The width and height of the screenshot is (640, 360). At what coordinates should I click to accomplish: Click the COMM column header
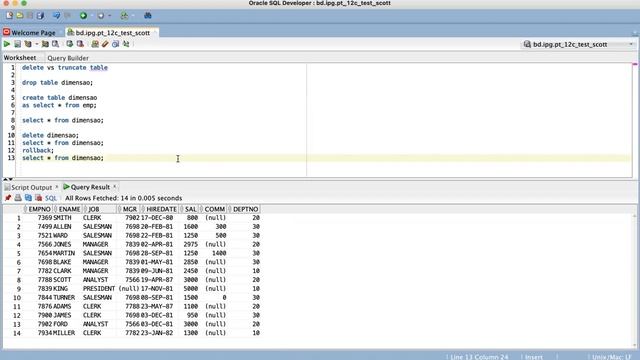click(x=214, y=209)
